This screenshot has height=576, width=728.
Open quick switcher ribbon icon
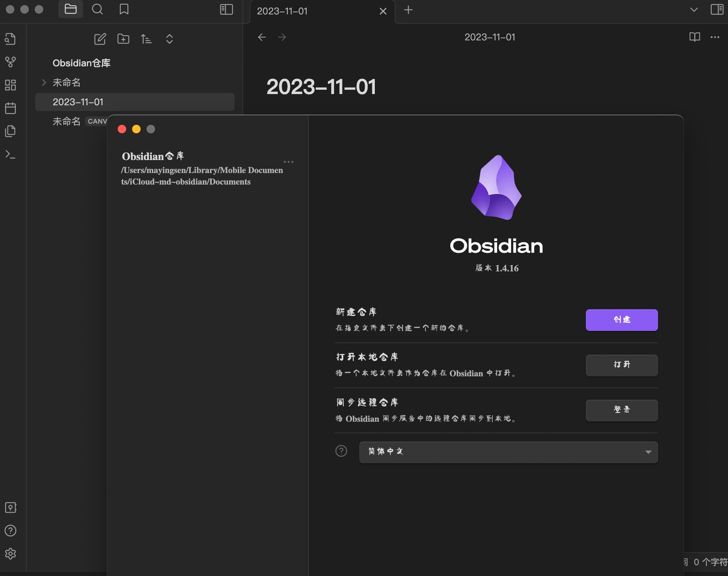[x=10, y=39]
